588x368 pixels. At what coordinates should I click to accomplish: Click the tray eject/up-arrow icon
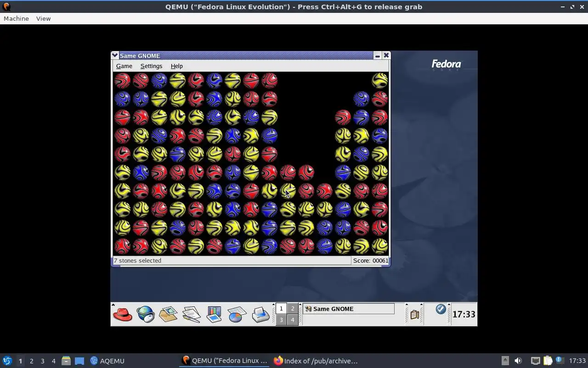[505, 361]
